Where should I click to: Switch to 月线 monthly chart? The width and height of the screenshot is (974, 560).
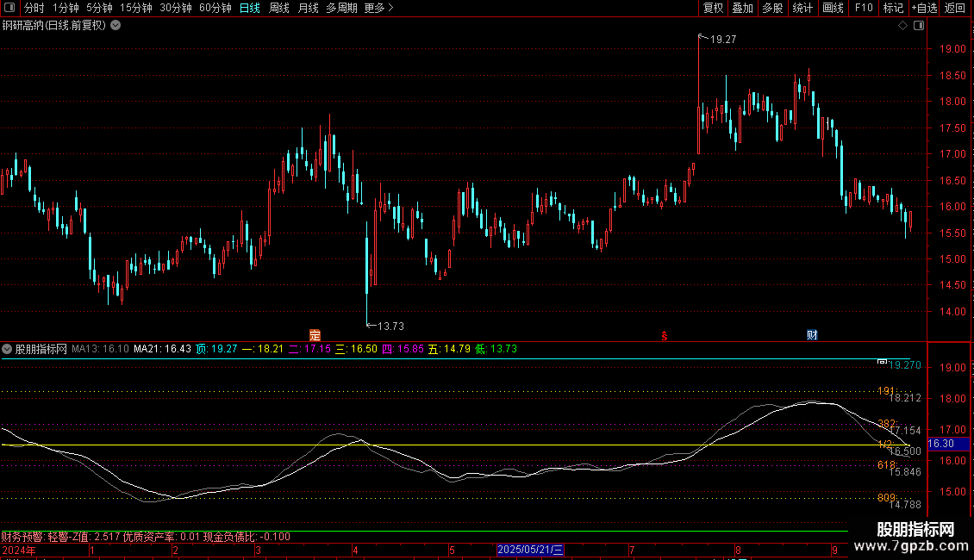click(x=308, y=8)
